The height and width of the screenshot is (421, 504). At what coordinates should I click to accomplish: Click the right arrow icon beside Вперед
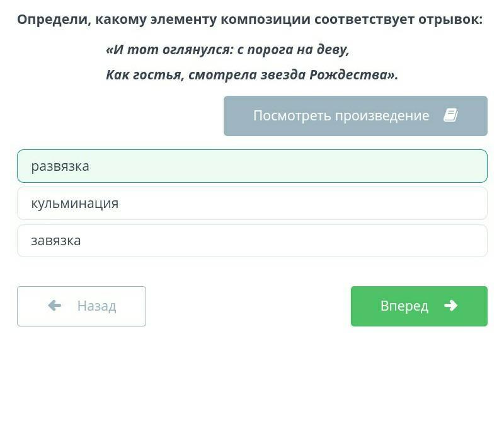[x=450, y=305]
